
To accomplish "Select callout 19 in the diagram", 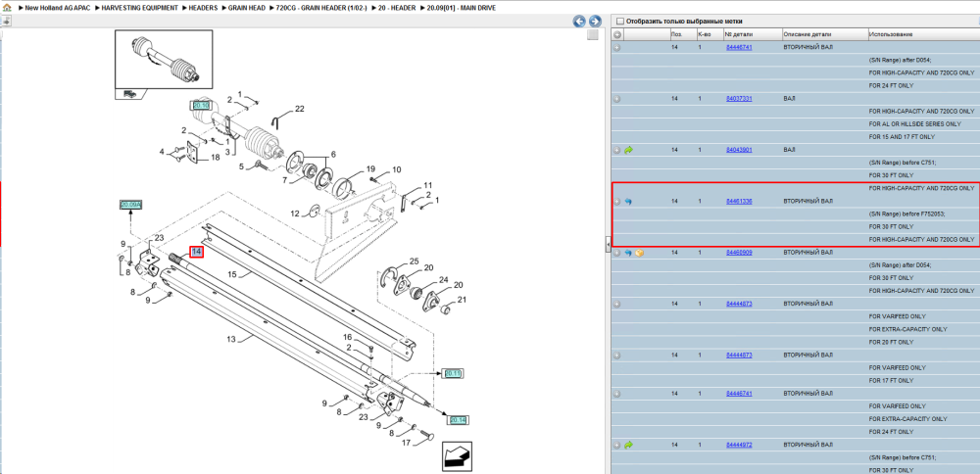I will tap(370, 168).
